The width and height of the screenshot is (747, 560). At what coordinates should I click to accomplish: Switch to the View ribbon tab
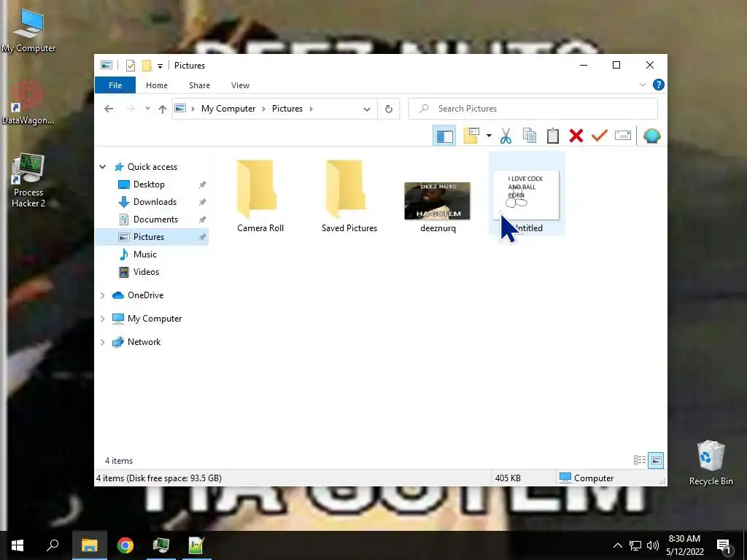(x=240, y=85)
